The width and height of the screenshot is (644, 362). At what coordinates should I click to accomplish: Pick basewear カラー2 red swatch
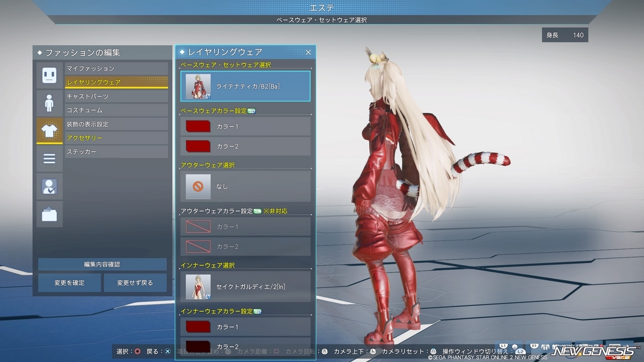coord(198,146)
